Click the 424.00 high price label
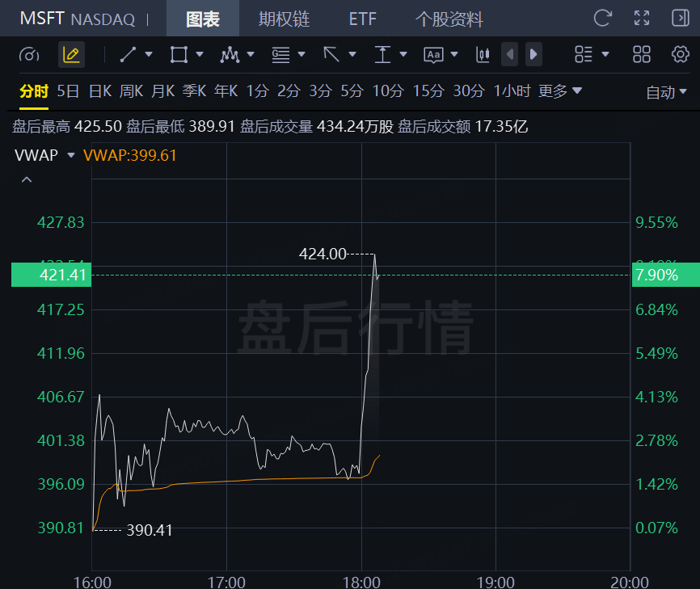700x589 pixels. pos(323,254)
